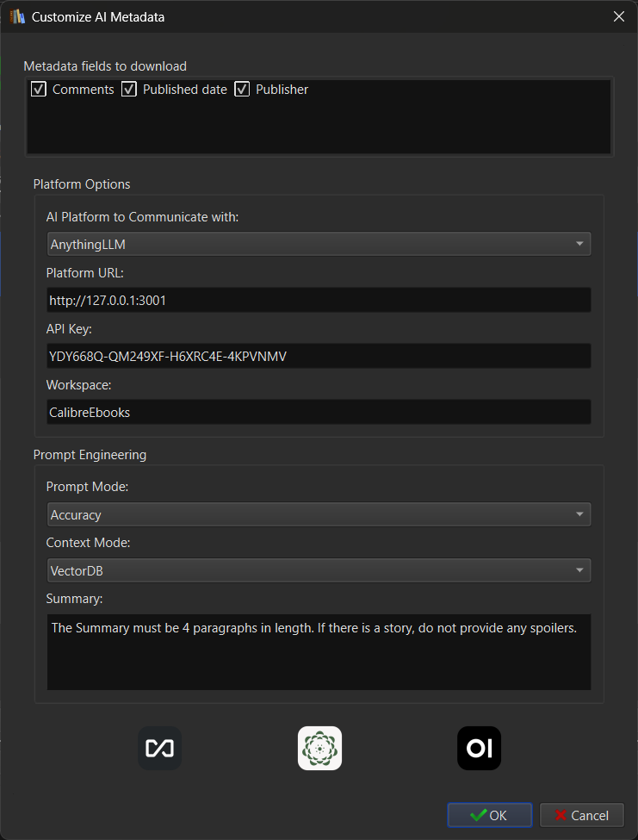Click into the Platform URL field

[x=319, y=300]
